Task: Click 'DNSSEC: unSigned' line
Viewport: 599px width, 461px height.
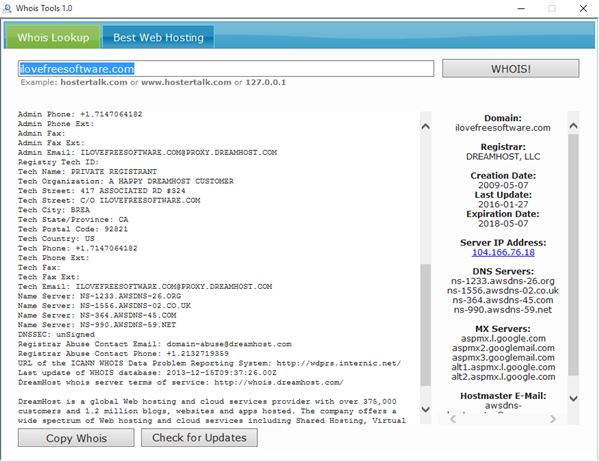Action: pyautogui.click(x=56, y=334)
